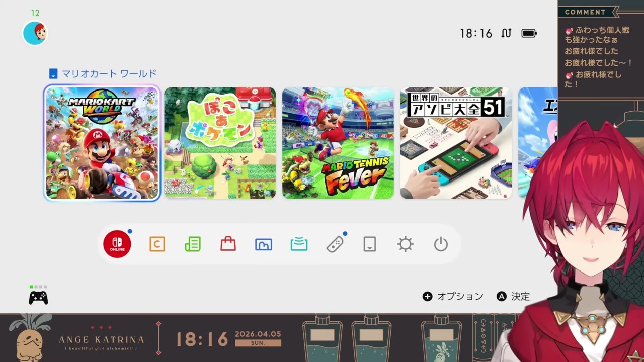The image size is (644, 362).
Task: Select Mario Tennis Fever game tile
Action: point(338,143)
